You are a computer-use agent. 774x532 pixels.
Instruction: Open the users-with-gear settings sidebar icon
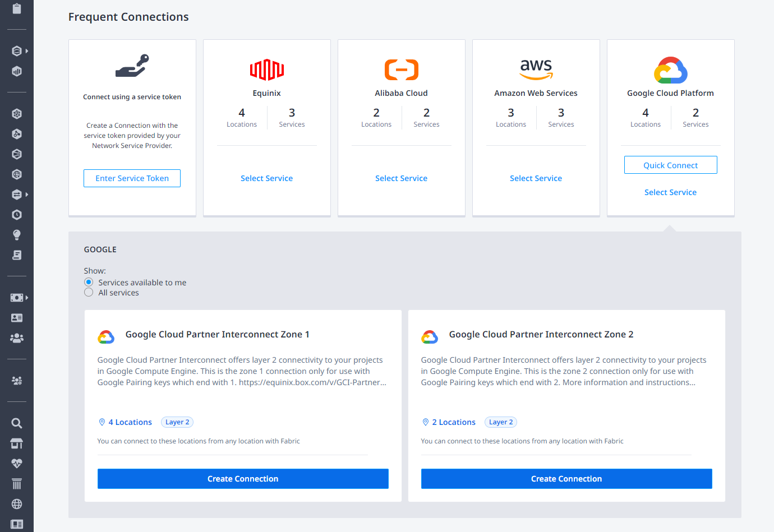17,381
